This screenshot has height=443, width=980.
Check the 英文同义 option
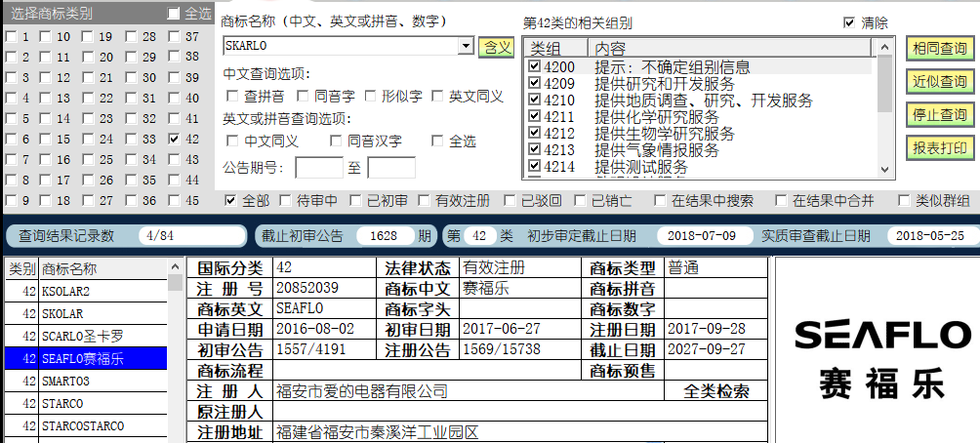point(437,97)
